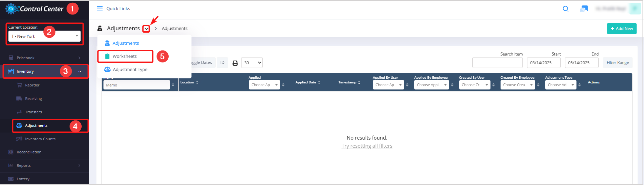This screenshot has height=185, width=644.
Task: Click the End date field 05/14/2025
Action: (x=582, y=63)
